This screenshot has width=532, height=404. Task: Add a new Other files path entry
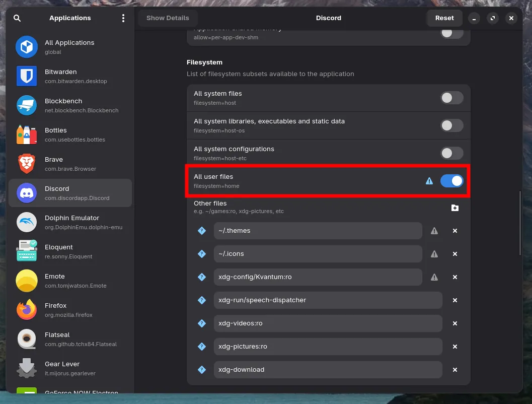[x=455, y=208]
